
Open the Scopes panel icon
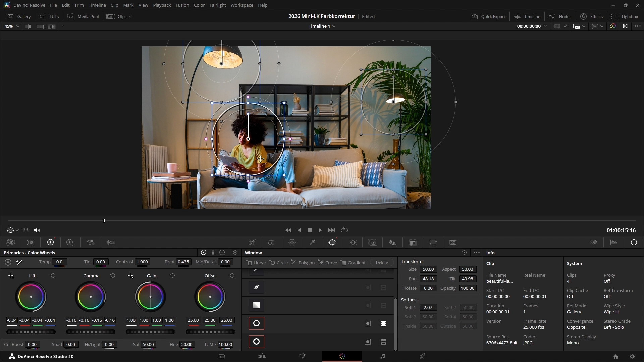click(614, 243)
